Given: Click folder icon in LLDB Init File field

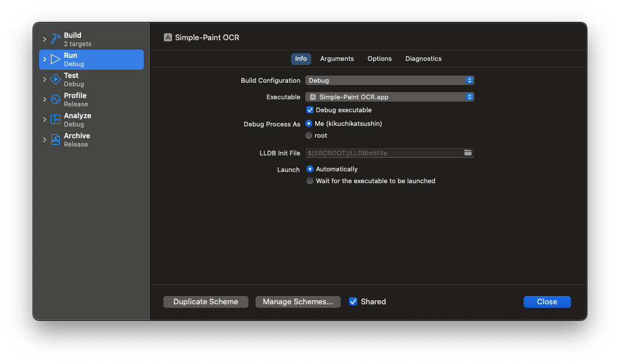Looking at the screenshot, I should pyautogui.click(x=468, y=153).
